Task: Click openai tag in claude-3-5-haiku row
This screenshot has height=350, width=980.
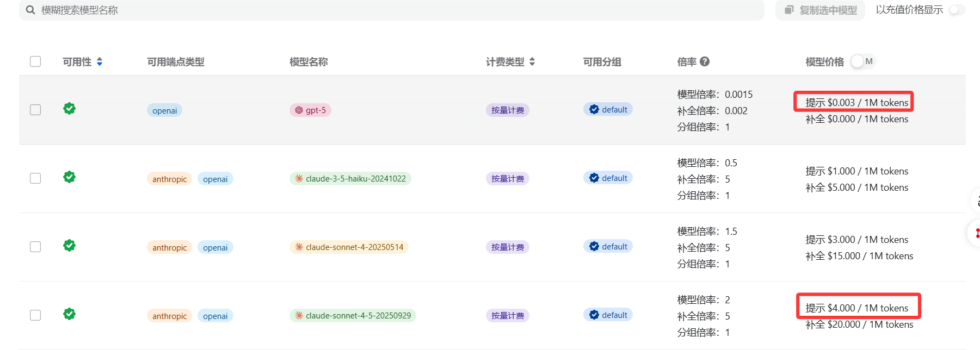Action: click(x=215, y=179)
